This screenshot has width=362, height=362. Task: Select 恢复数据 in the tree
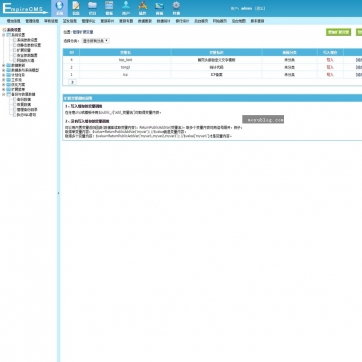[x=24, y=104]
